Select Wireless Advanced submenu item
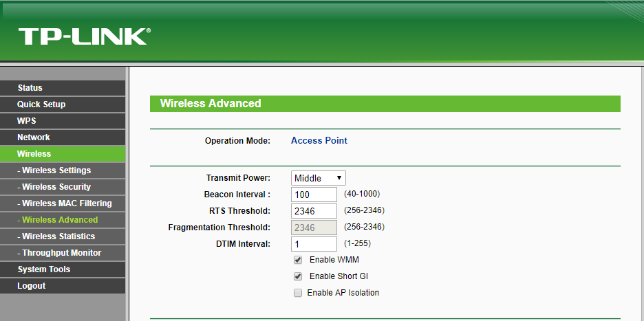The width and height of the screenshot is (644, 321). (x=63, y=219)
